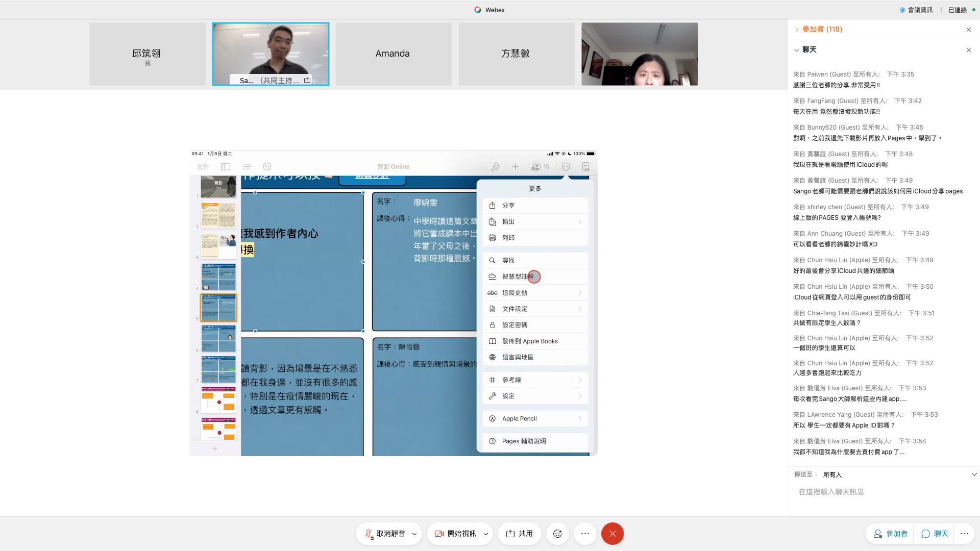This screenshot has width=980, height=551.
Task: Toggle the 聊天 chat panel button
Action: [x=935, y=534]
